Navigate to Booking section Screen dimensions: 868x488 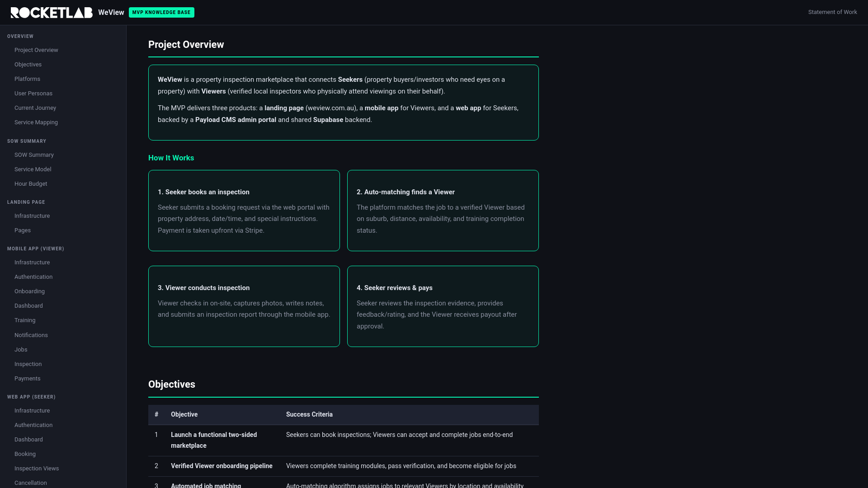25,454
